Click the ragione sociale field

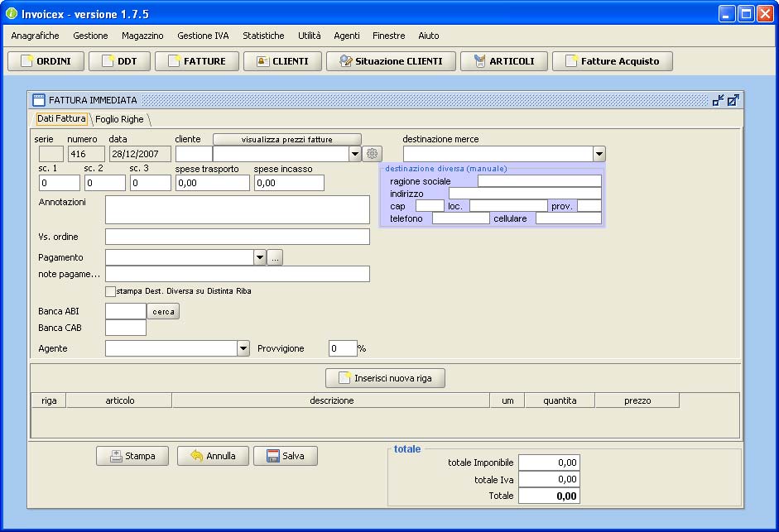540,181
